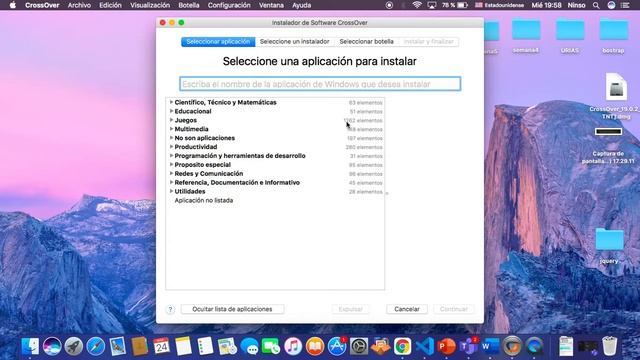Viewport: 640px width, 360px height.
Task: Open System Preferences gear icon
Action: (x=359, y=347)
